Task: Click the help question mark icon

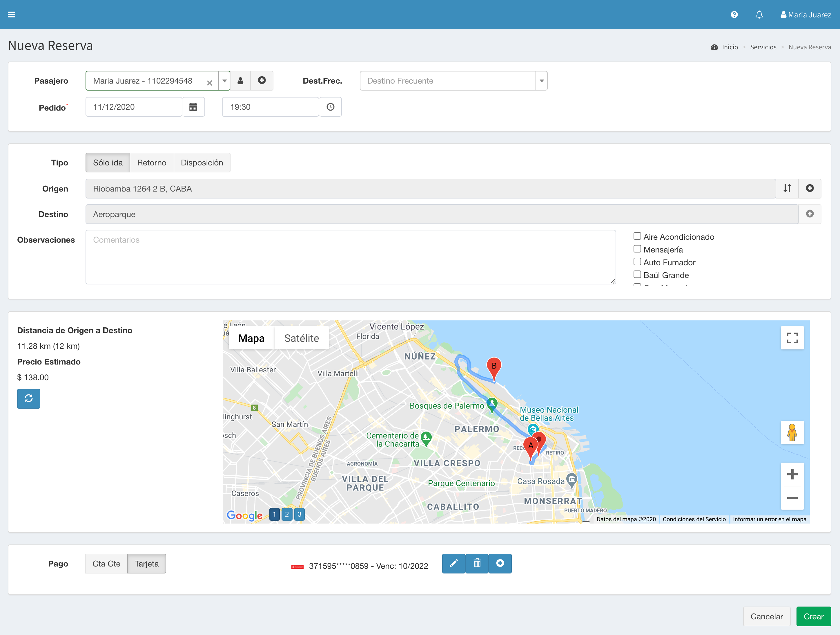Action: pyautogui.click(x=734, y=15)
